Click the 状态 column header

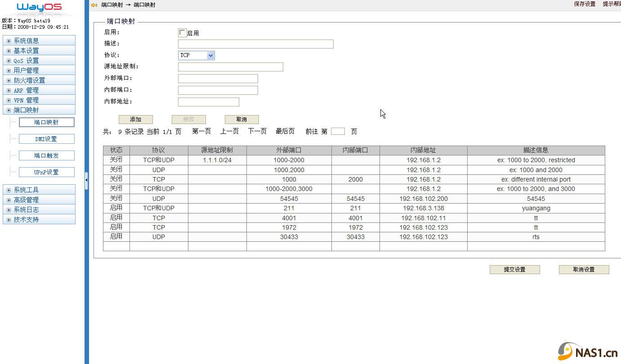116,150
